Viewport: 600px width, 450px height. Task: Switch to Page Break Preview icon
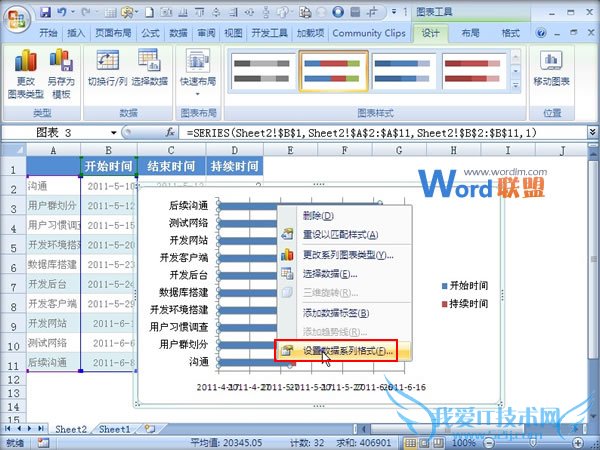[x=438, y=443]
